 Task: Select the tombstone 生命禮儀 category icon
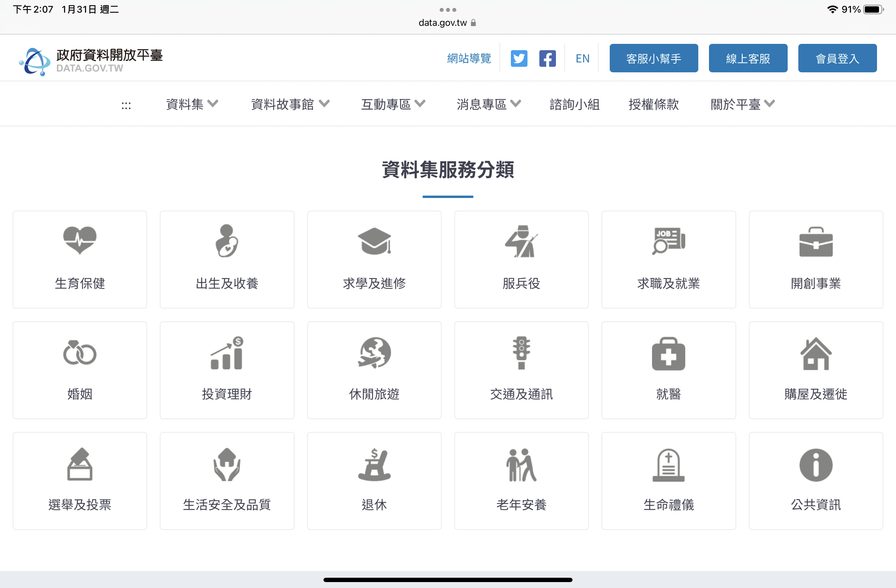[668, 465]
